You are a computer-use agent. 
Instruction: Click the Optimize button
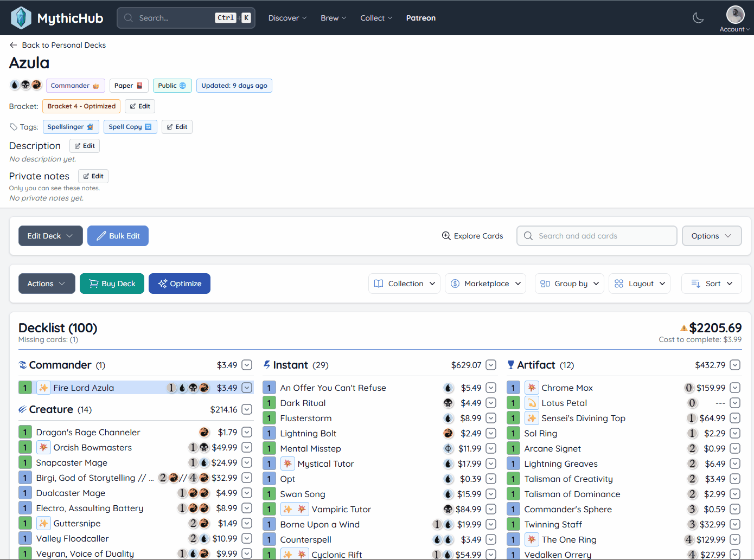(x=180, y=284)
